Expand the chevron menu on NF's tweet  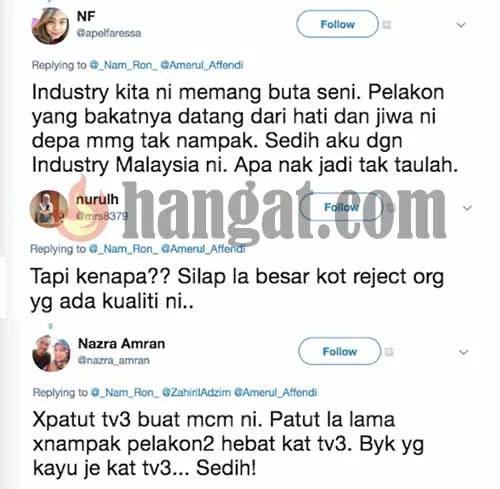[461, 25]
